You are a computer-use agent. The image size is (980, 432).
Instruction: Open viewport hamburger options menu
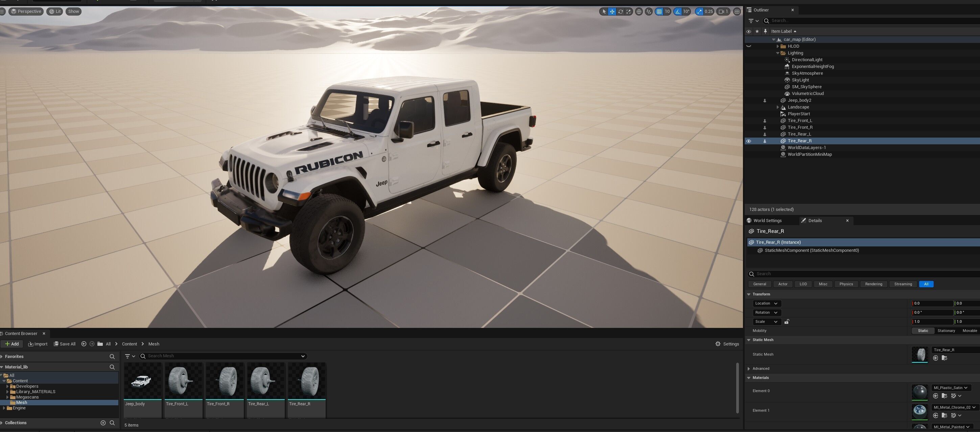[x=2, y=11]
